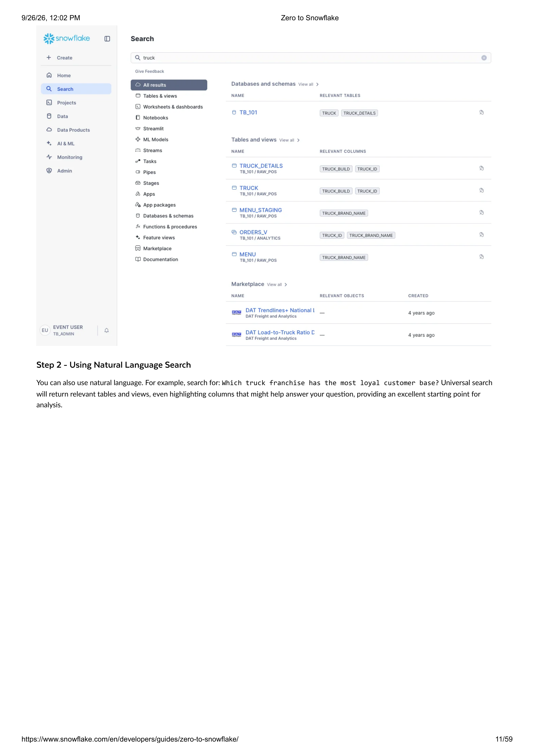Click DAT logo beside Load-to-Truck listing

click(x=236, y=334)
